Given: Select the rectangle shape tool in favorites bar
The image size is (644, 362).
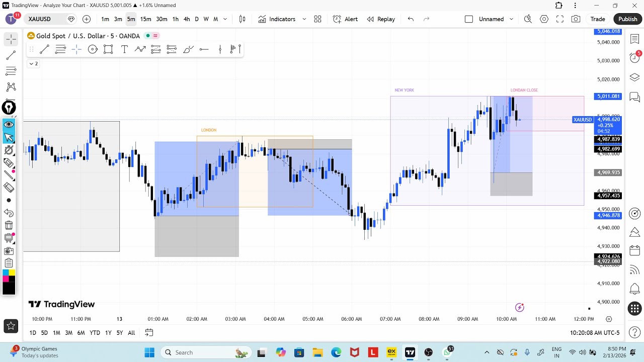Looking at the screenshot, I should 108,49.
